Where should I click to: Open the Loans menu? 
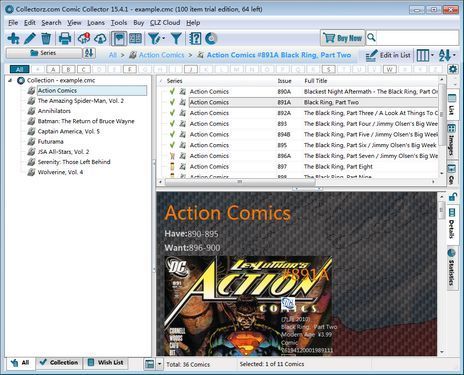point(96,23)
